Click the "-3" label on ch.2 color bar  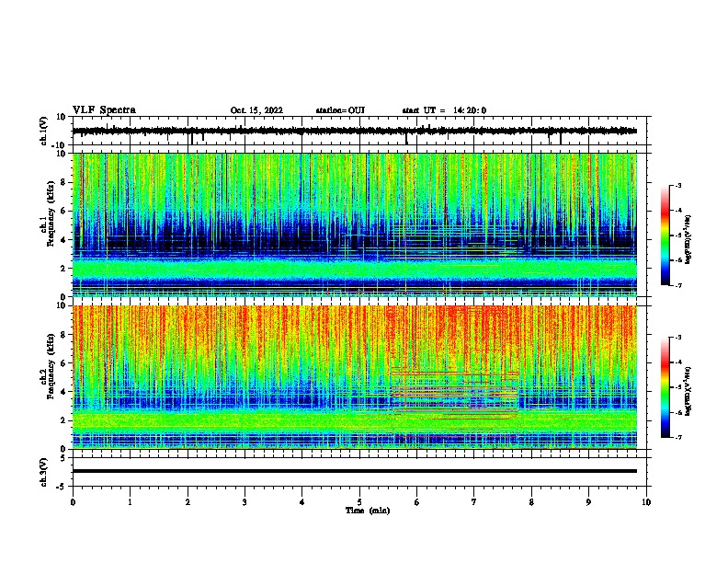coord(677,338)
